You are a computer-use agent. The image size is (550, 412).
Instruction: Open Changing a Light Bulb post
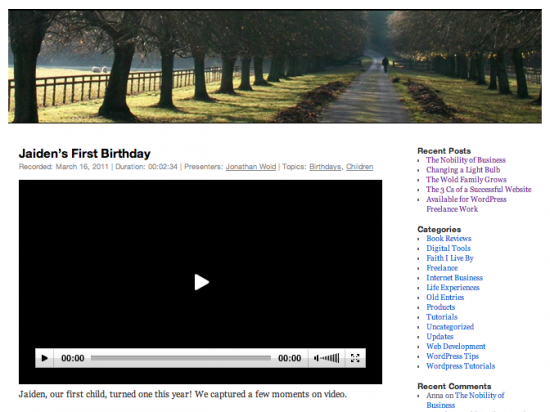coord(463,170)
